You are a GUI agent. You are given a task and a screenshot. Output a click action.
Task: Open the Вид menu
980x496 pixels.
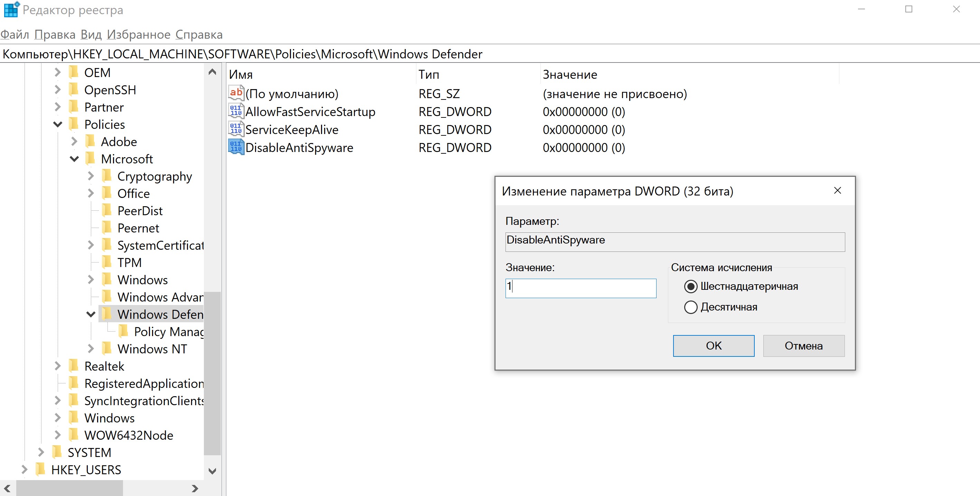coord(91,34)
